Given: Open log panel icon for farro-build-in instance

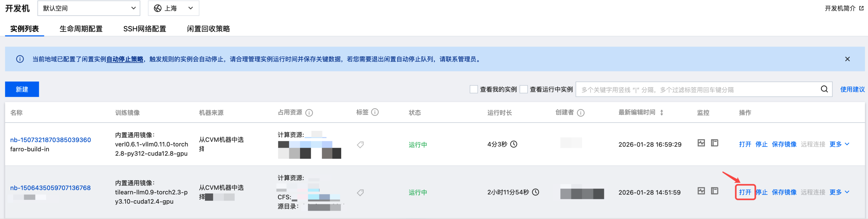Looking at the screenshot, I should 714,143.
